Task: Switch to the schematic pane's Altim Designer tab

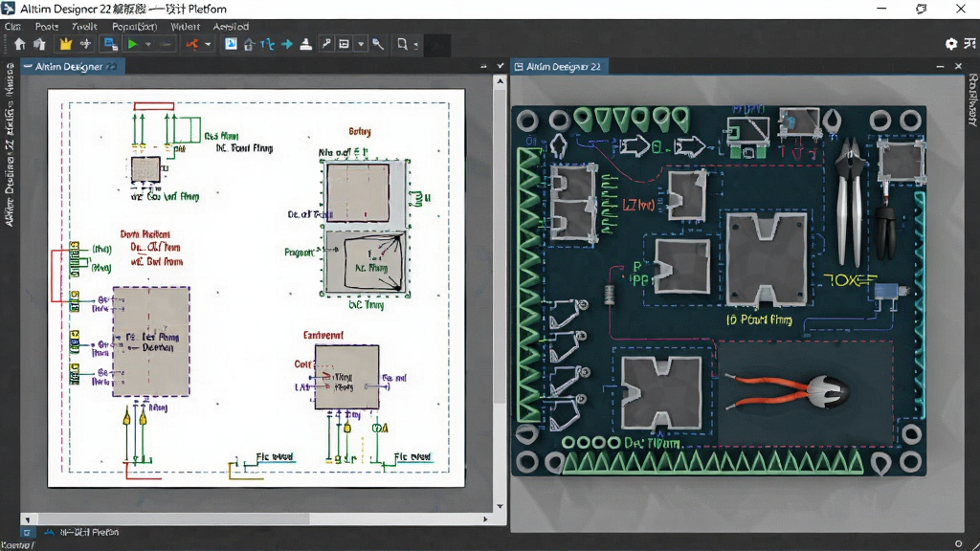Action: pyautogui.click(x=73, y=66)
